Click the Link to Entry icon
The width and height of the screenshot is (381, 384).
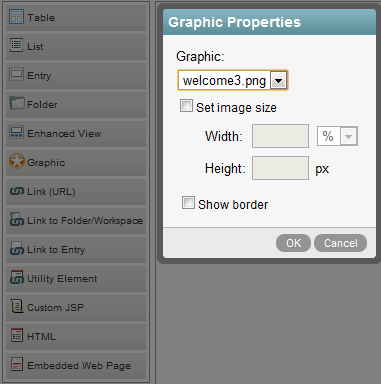17,249
